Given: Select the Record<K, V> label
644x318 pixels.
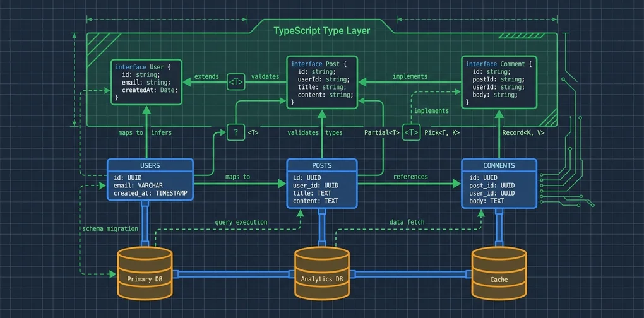Looking at the screenshot, I should coord(523,132).
